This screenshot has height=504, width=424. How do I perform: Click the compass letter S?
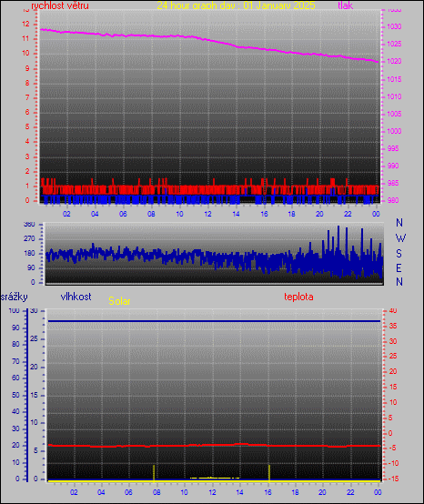coord(399,254)
